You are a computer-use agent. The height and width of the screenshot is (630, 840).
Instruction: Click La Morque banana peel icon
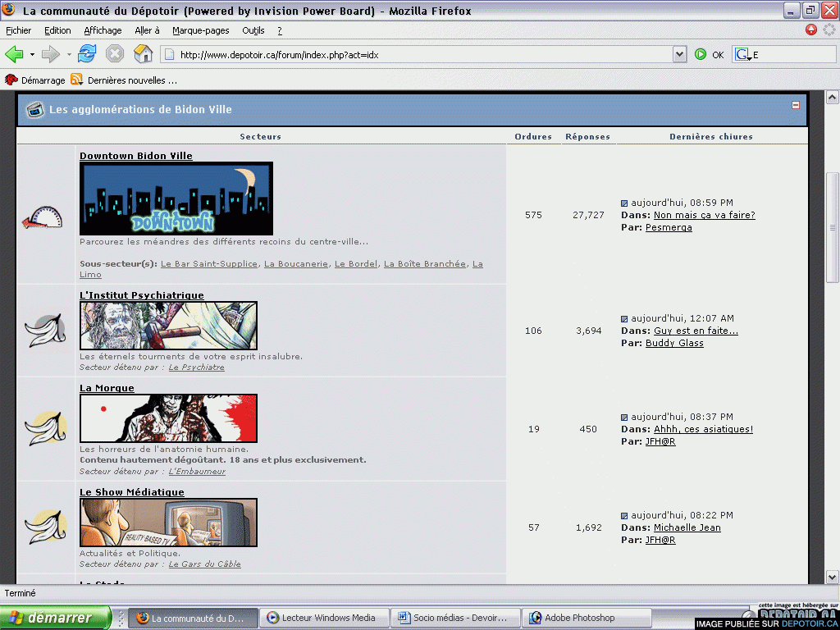pos(46,428)
